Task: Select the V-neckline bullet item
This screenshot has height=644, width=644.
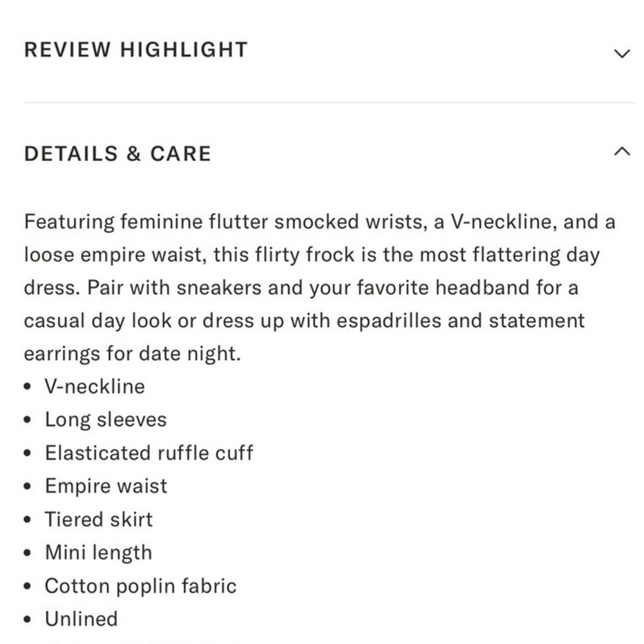Action: coord(95,386)
